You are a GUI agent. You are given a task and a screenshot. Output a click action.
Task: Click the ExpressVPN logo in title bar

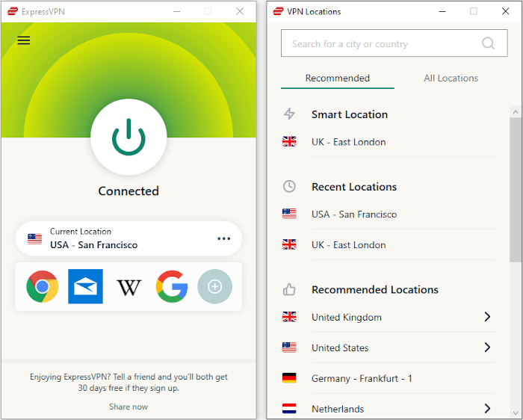click(x=13, y=11)
